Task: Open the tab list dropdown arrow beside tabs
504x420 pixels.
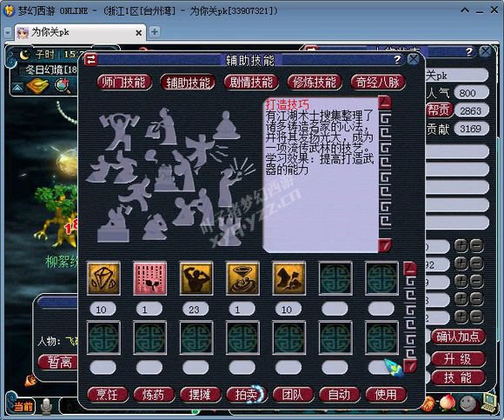Action: (8, 32)
